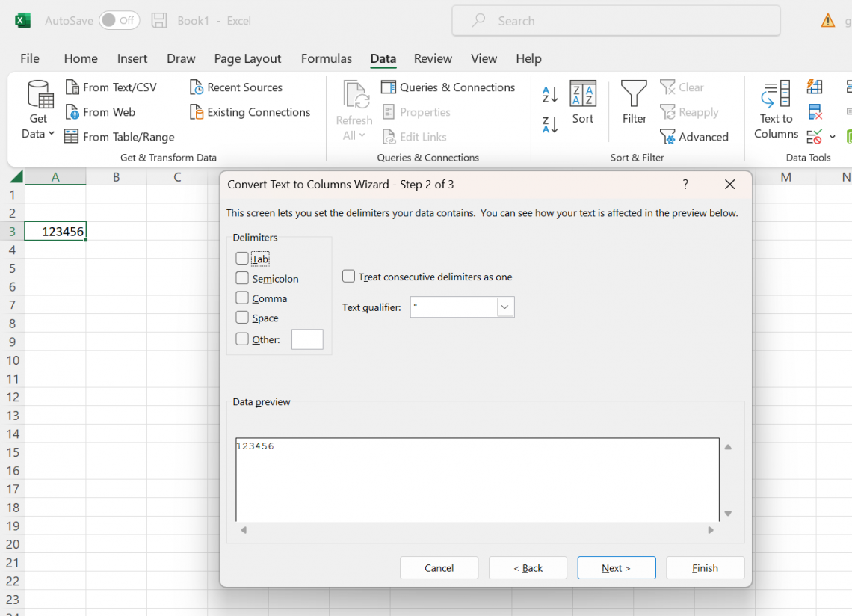Click the Sort A to Z icon
This screenshot has height=616, width=852.
pyautogui.click(x=550, y=94)
